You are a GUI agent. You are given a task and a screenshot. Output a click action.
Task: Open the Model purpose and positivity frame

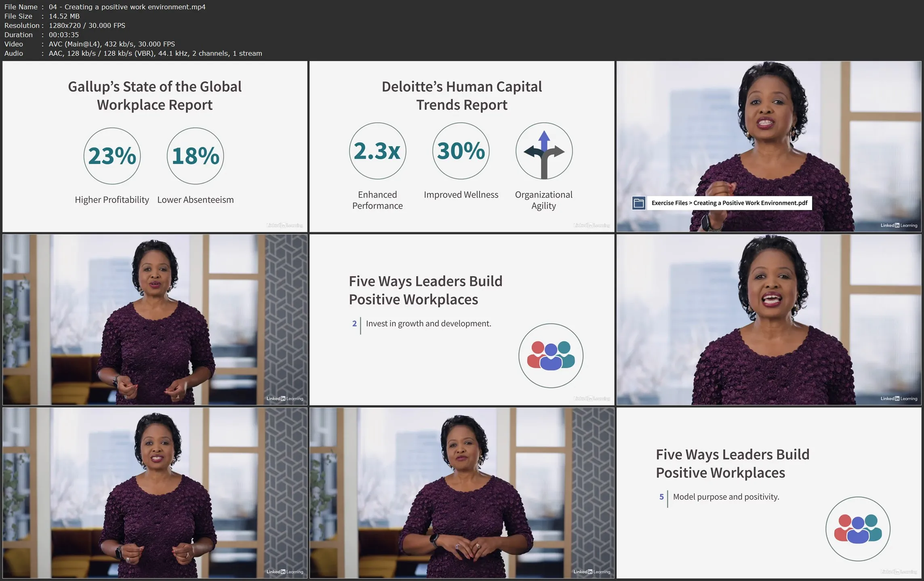point(769,493)
